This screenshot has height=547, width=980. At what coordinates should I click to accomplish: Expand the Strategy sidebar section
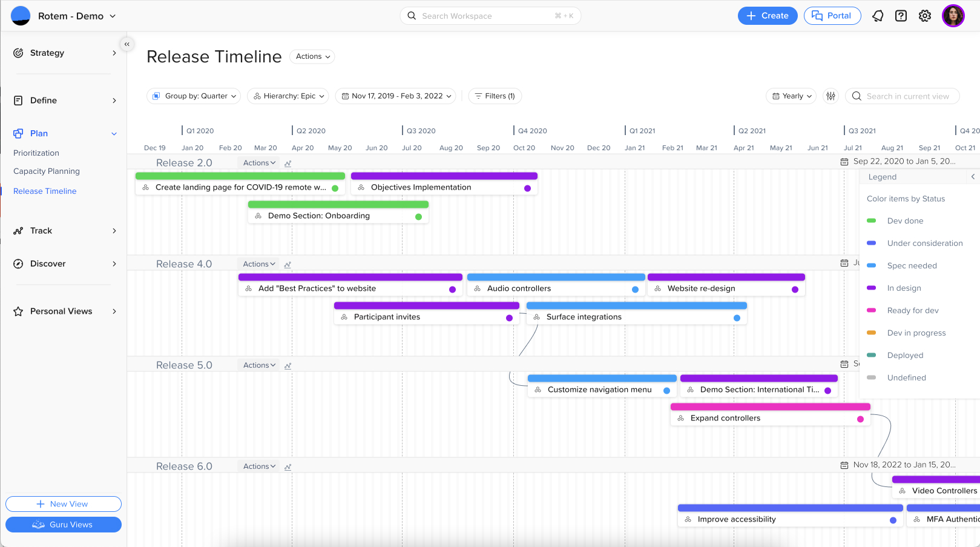tap(64, 53)
